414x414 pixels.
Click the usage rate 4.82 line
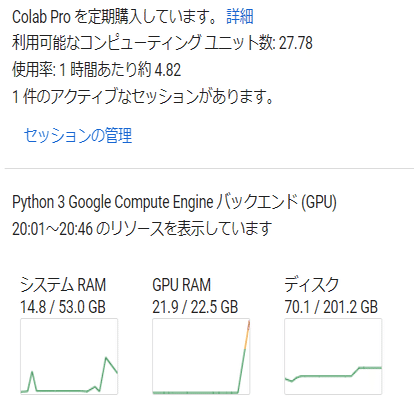tap(97, 70)
